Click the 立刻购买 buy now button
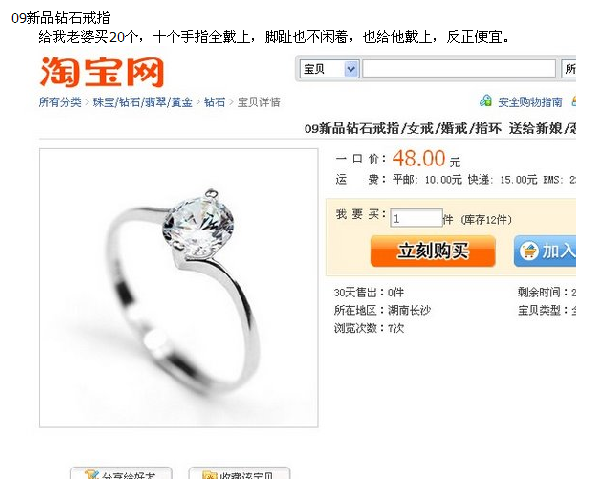This screenshot has width=605, height=486. (433, 251)
